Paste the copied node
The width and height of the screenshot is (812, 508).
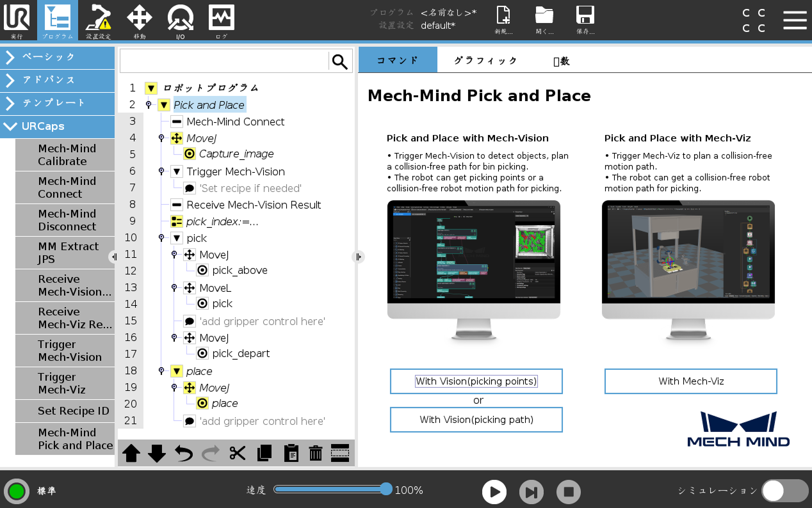[x=290, y=453]
